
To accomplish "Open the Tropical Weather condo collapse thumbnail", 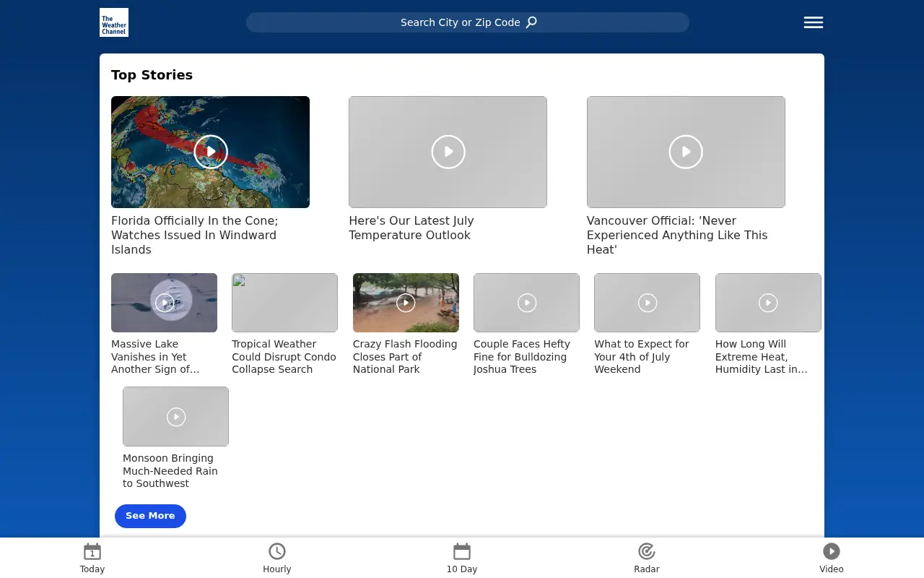I will tap(284, 303).
